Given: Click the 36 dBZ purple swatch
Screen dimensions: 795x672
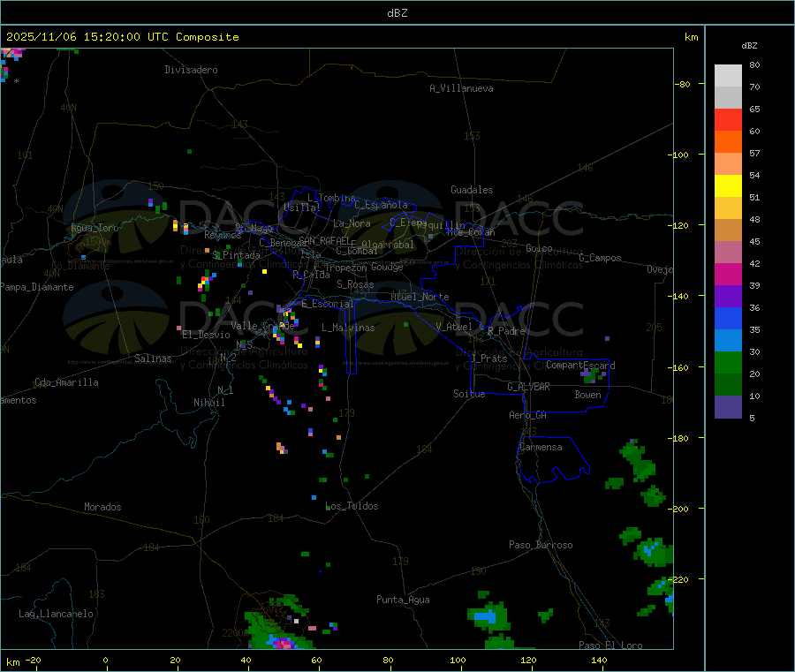Looking at the screenshot, I should [728, 297].
